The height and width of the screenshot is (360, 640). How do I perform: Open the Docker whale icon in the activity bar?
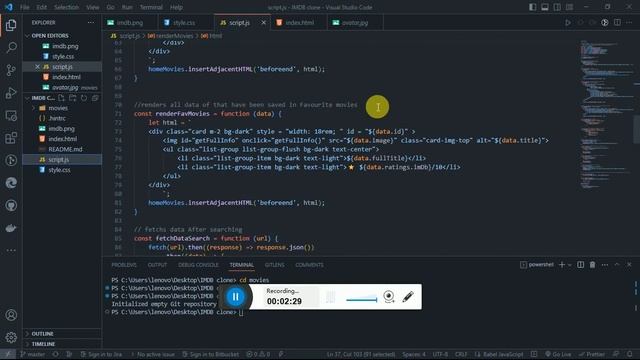pos(11,228)
